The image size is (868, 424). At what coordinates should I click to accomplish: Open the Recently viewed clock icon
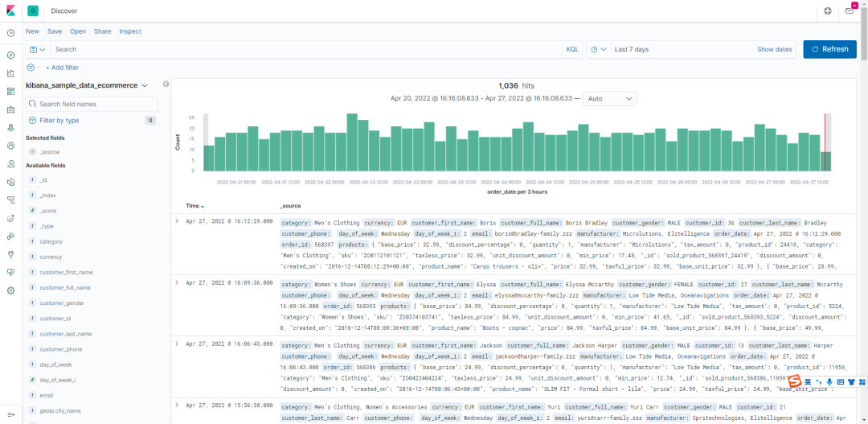pos(10,33)
